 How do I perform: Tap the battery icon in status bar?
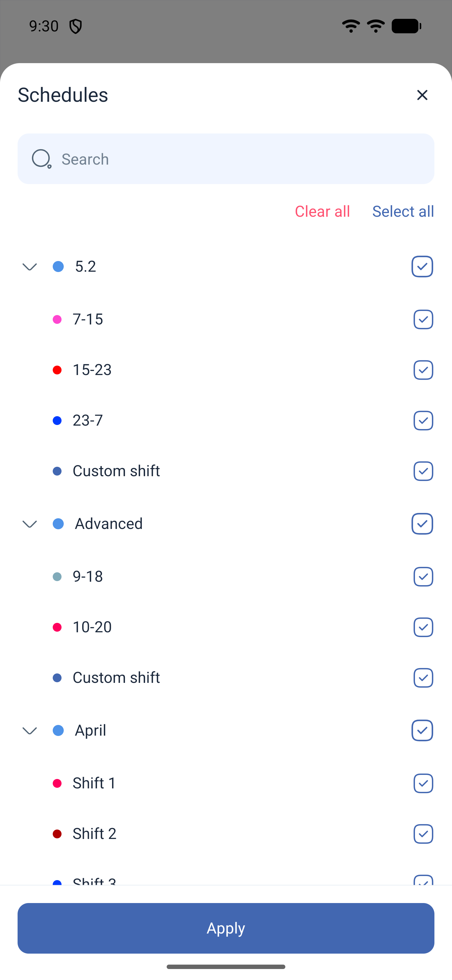406,26
